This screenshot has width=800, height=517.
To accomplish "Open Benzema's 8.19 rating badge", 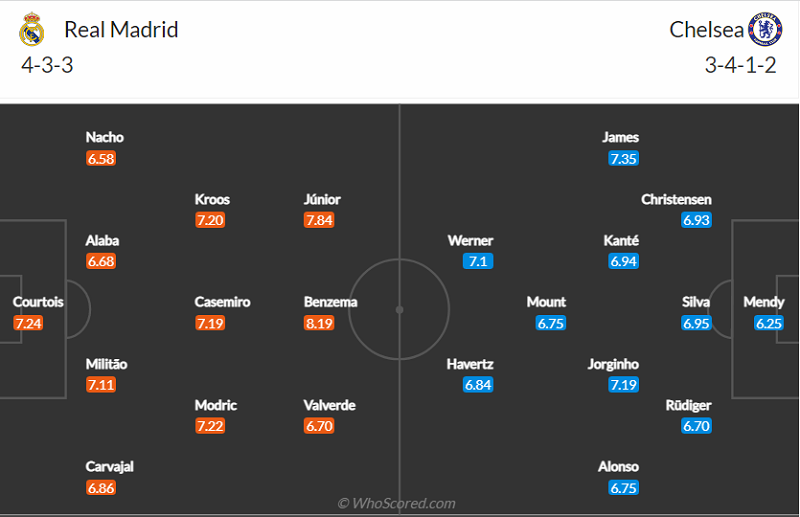I will 319,323.
